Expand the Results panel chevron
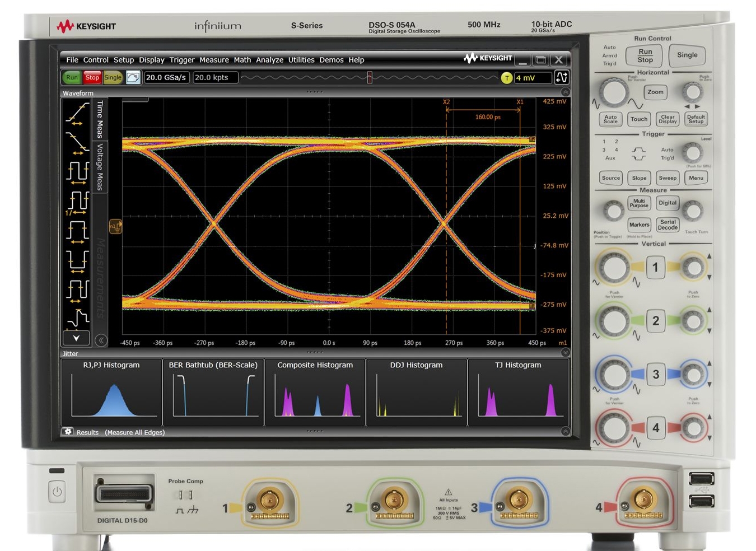 point(565,431)
